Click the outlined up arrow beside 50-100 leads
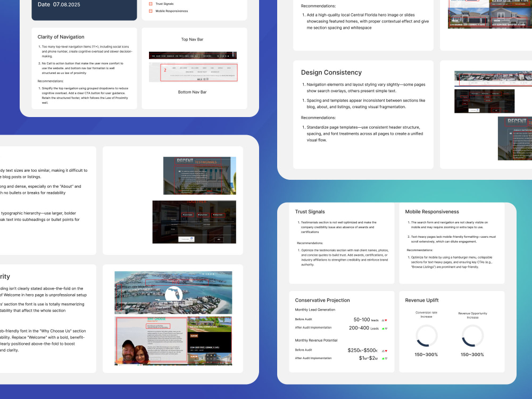The image size is (532, 399). pyautogui.click(x=383, y=320)
